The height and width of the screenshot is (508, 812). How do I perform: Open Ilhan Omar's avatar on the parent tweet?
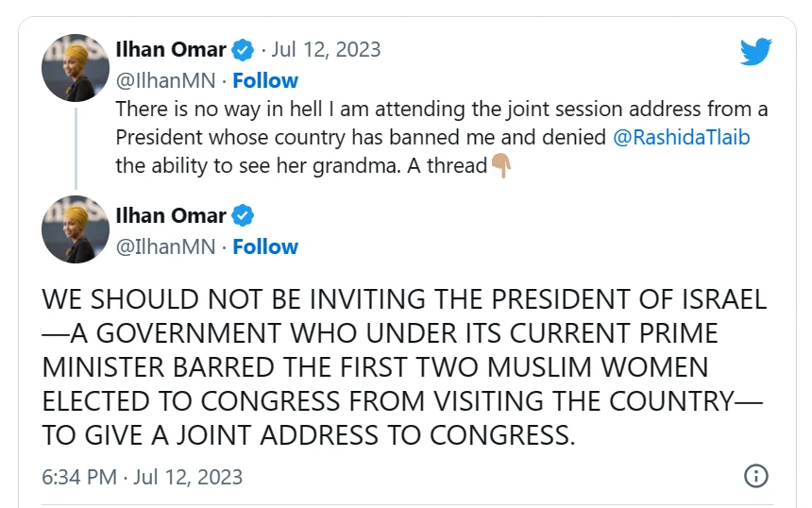click(x=76, y=68)
